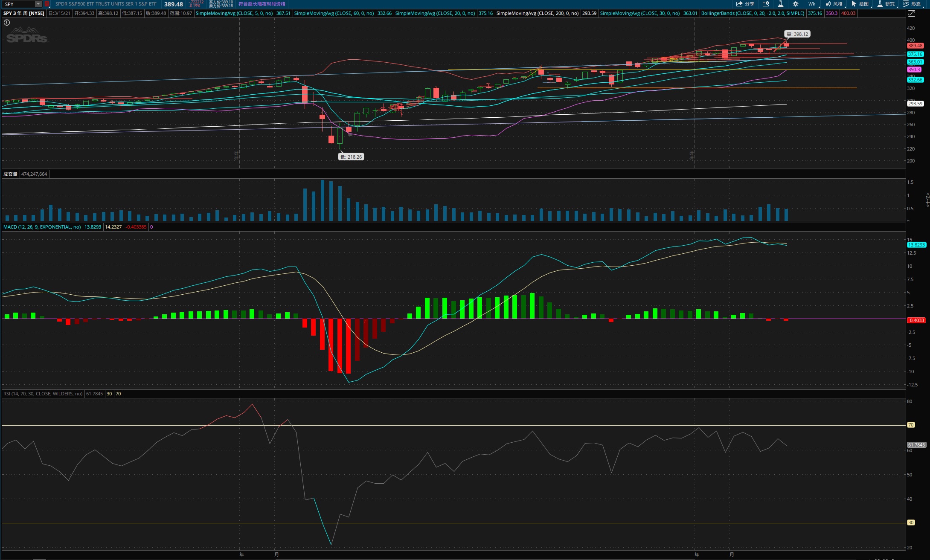
Task: Click the 363.01 price axis tag
Action: coord(915,62)
